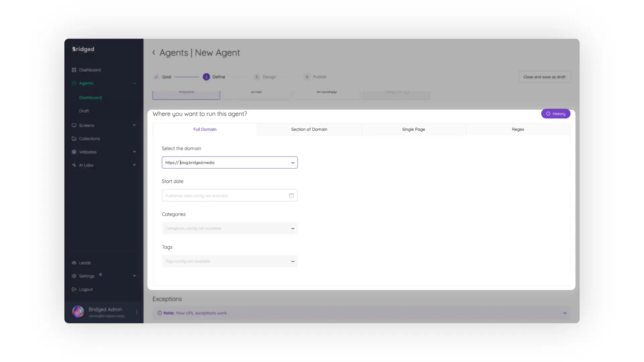Click the Agents icon in the sidebar

click(74, 83)
